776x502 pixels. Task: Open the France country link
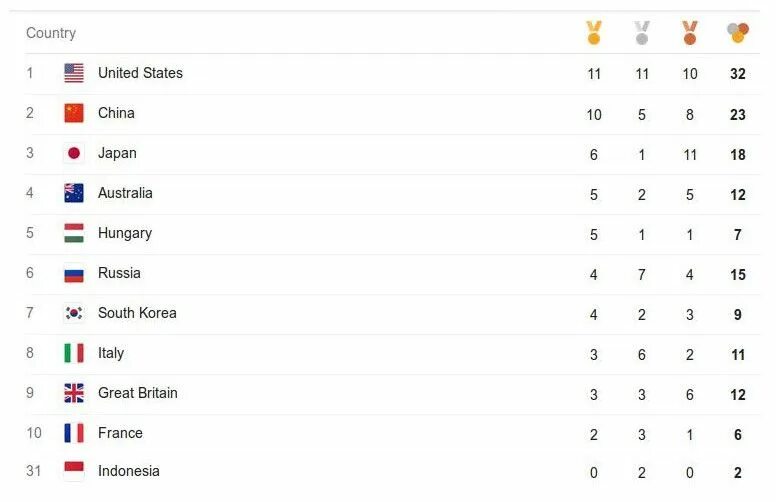[x=120, y=433]
